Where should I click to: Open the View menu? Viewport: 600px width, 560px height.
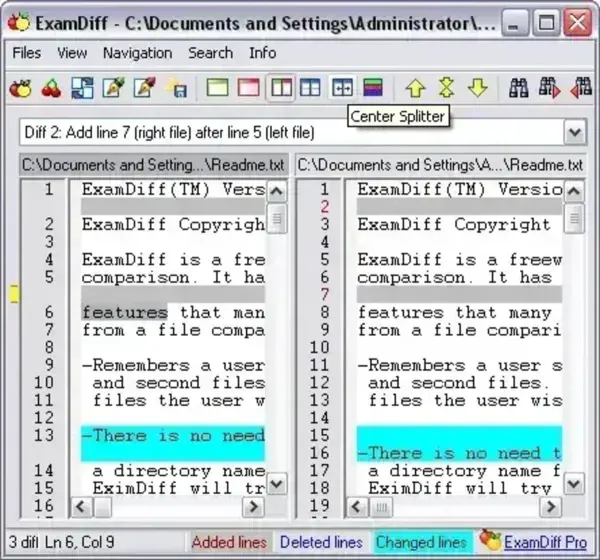click(x=72, y=53)
